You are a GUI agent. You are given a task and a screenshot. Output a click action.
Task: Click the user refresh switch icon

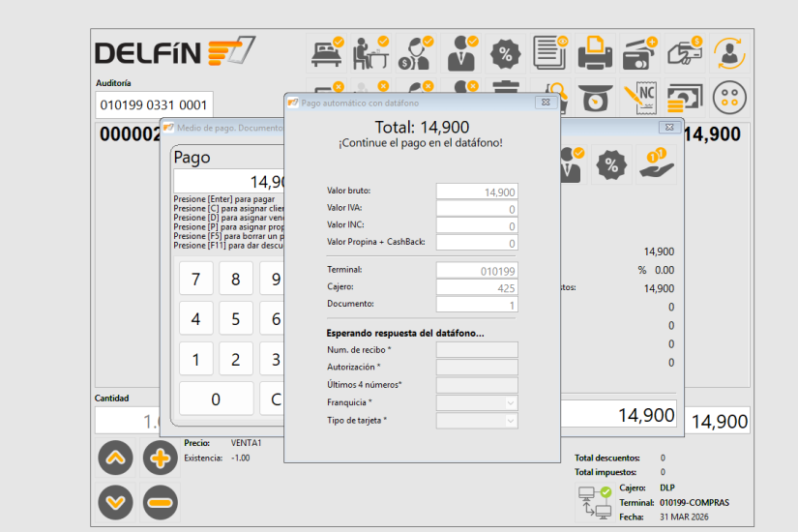coord(729,53)
